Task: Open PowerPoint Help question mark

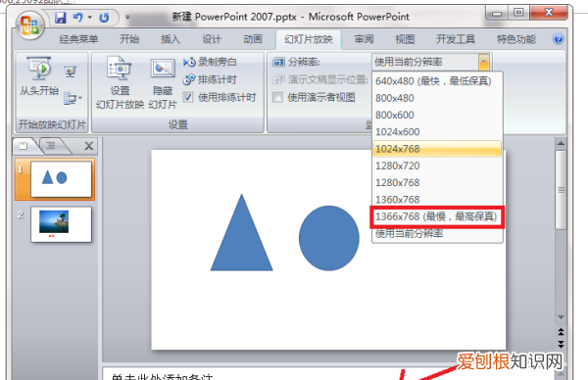Action: tap(558, 39)
